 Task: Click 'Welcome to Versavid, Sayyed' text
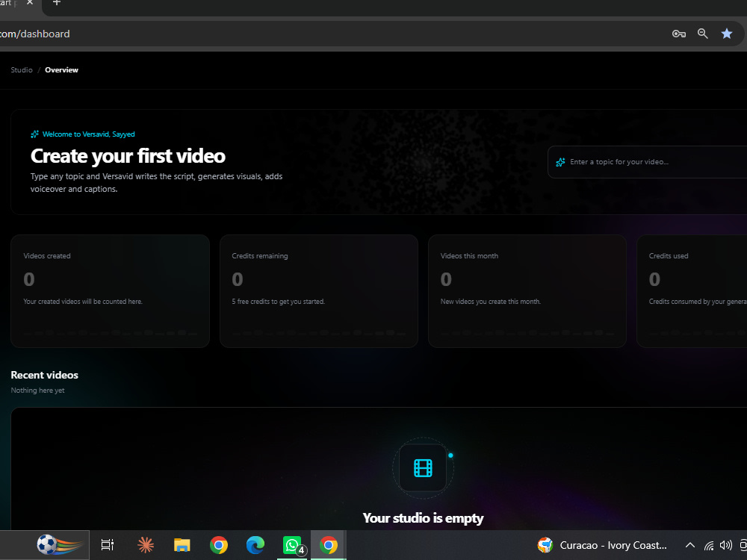(x=89, y=134)
